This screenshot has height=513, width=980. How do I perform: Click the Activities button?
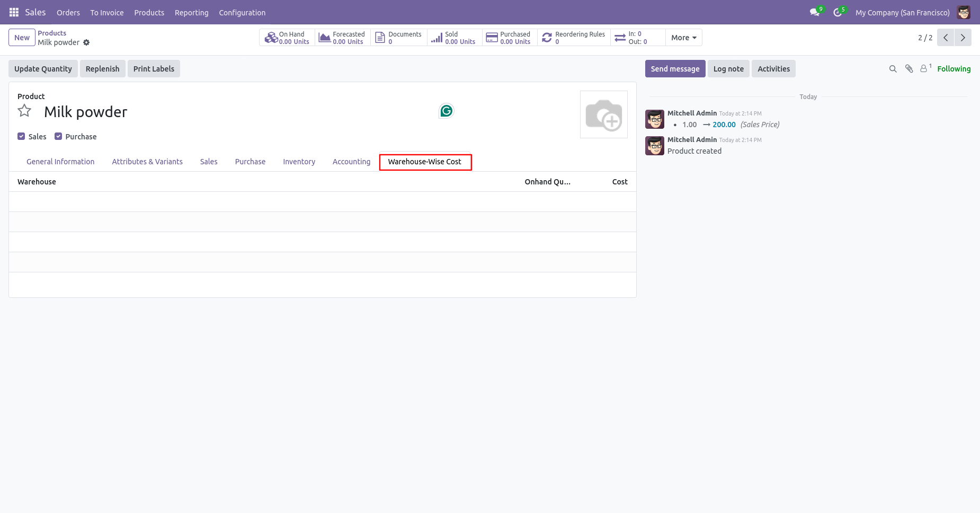click(773, 69)
